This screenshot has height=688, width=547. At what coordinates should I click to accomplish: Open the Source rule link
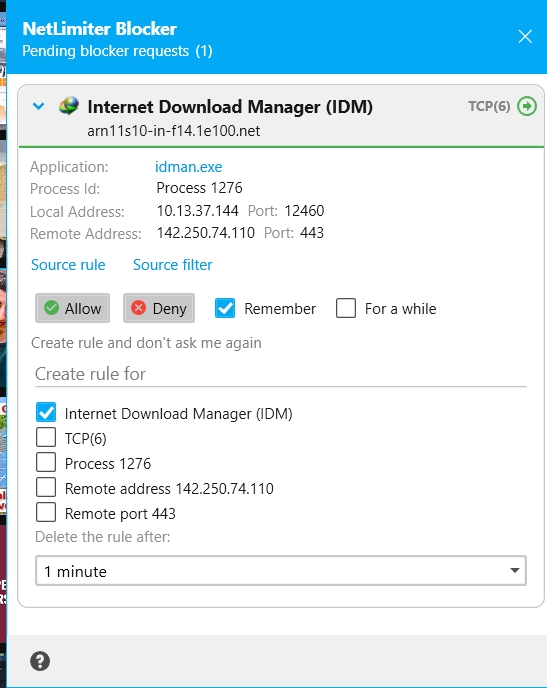(68, 265)
